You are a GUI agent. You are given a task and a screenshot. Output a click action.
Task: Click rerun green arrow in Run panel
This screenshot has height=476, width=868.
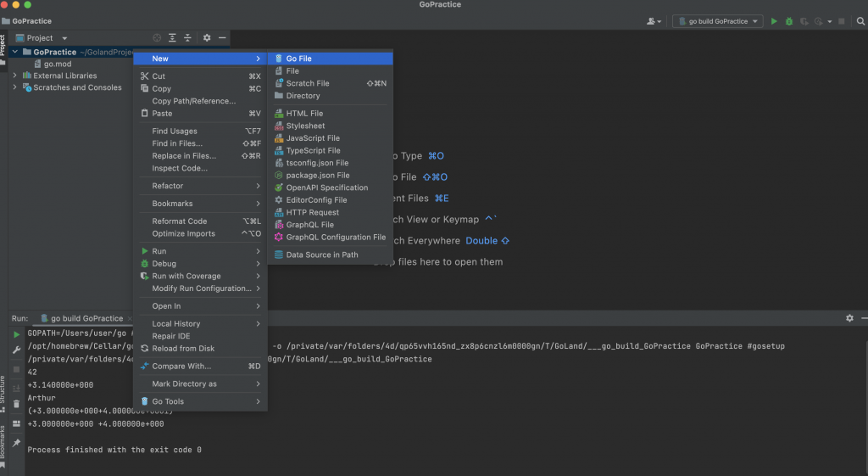pyautogui.click(x=16, y=334)
